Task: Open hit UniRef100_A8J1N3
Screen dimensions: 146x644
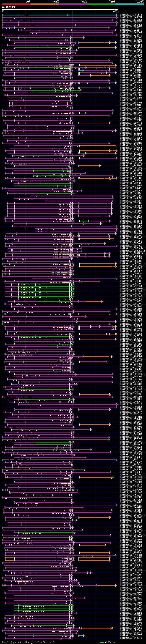Action: point(131,70)
